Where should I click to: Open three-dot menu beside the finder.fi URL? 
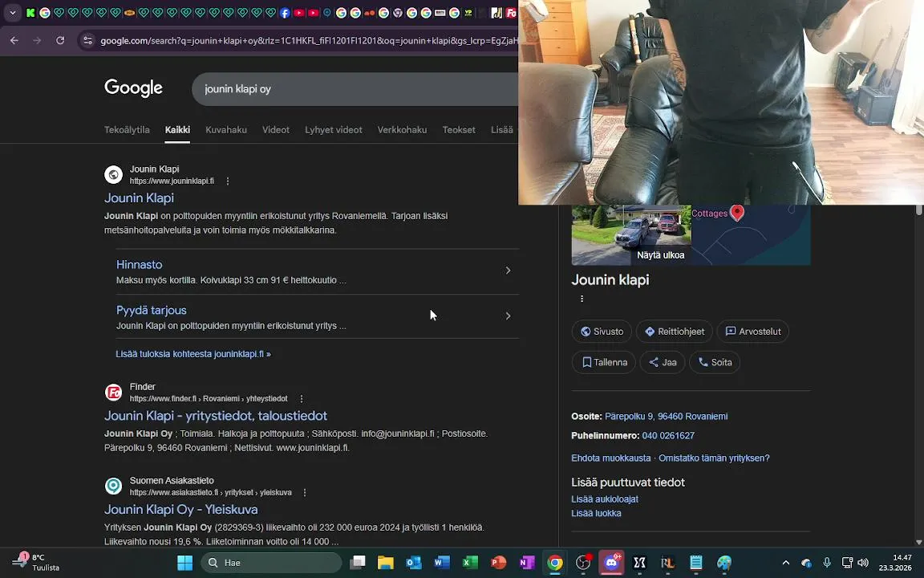(x=301, y=399)
